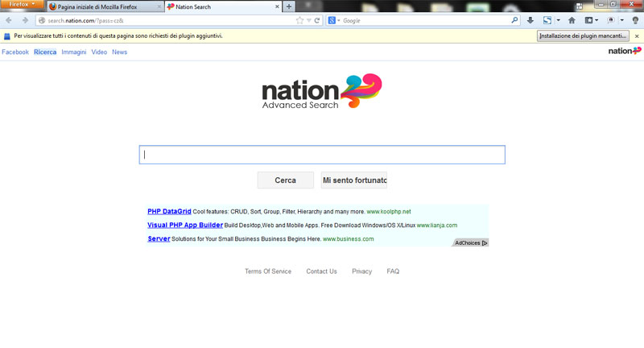Open a new tab with plus button
644x348 pixels.
point(289,6)
